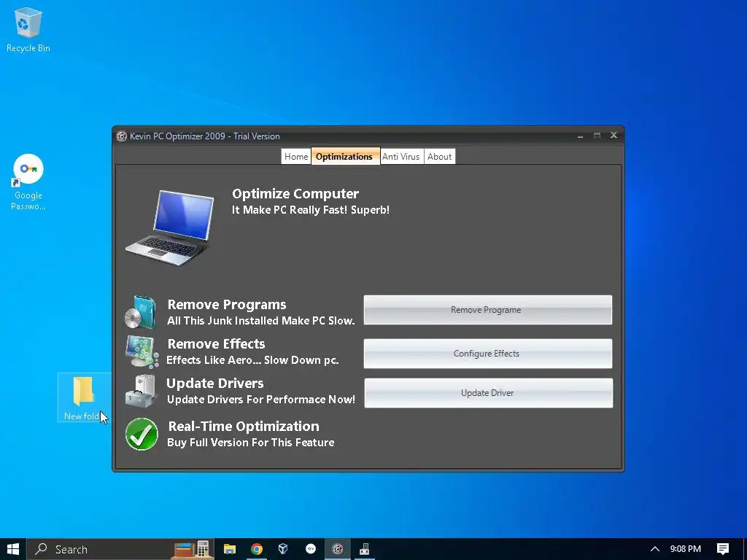Viewport: 747px width, 560px height.
Task: Click Effects Like Aero... Slow Down pc text
Action: (252, 360)
